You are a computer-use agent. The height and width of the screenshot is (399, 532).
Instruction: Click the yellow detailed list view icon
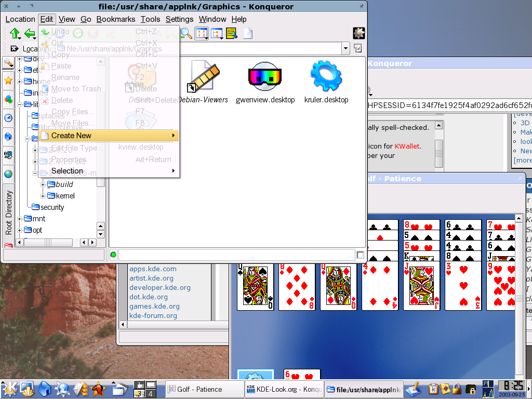click(232, 33)
